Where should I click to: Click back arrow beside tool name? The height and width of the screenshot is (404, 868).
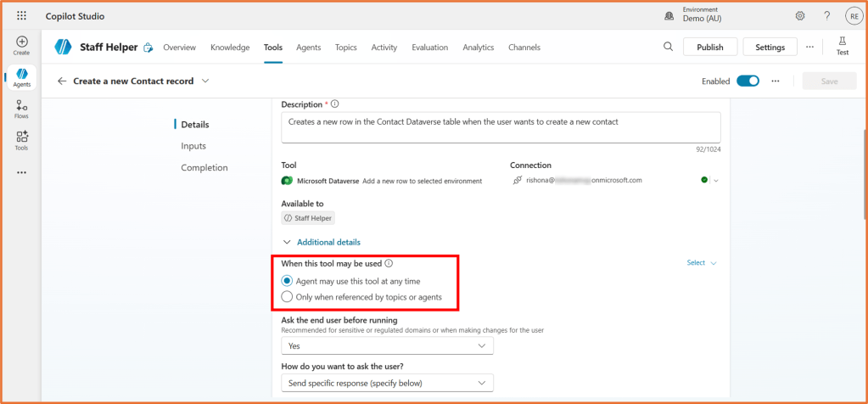pos(61,81)
